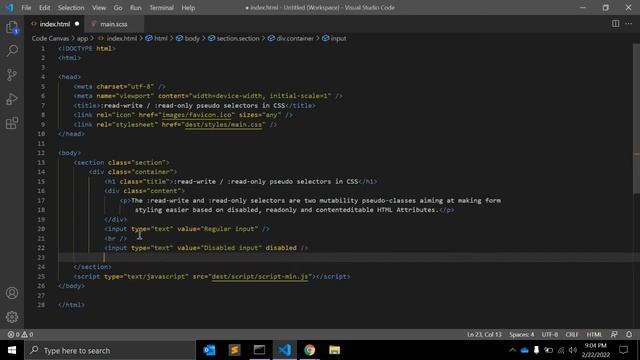640x360 pixels.
Task: Click CRLF line ending selector
Action: point(572,334)
